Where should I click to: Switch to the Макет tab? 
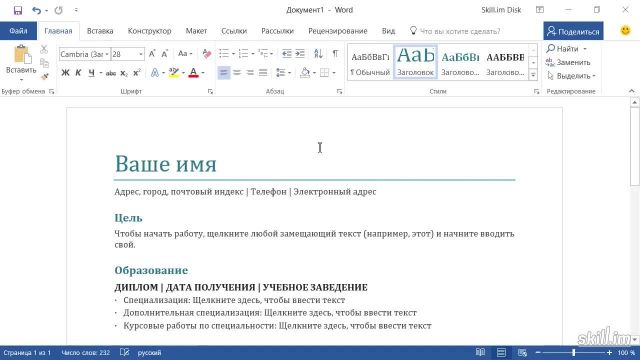[196, 31]
